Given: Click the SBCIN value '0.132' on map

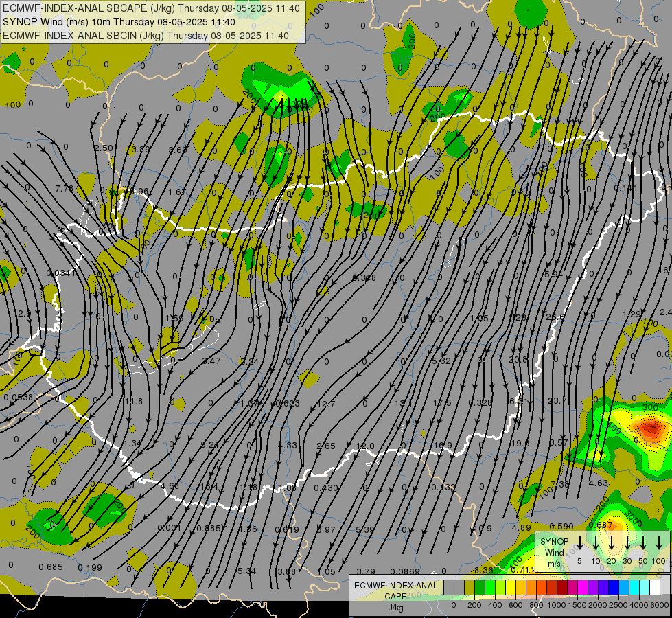Looking at the screenshot, I should pyautogui.click(x=443, y=488).
